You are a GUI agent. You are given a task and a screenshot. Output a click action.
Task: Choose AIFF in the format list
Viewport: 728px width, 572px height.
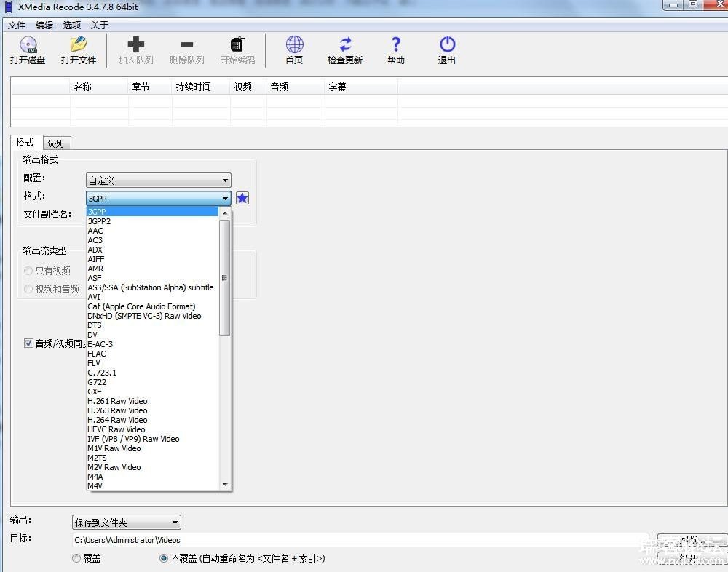pos(152,259)
